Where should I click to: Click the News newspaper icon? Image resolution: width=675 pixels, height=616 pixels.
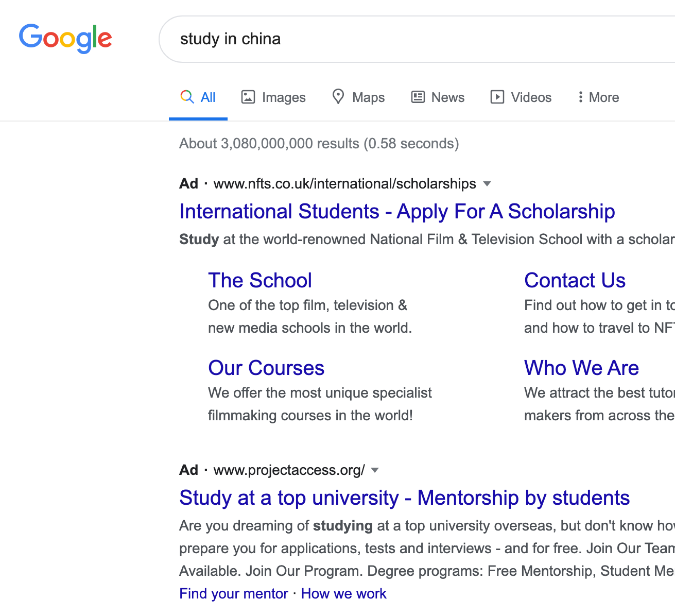pos(418,97)
